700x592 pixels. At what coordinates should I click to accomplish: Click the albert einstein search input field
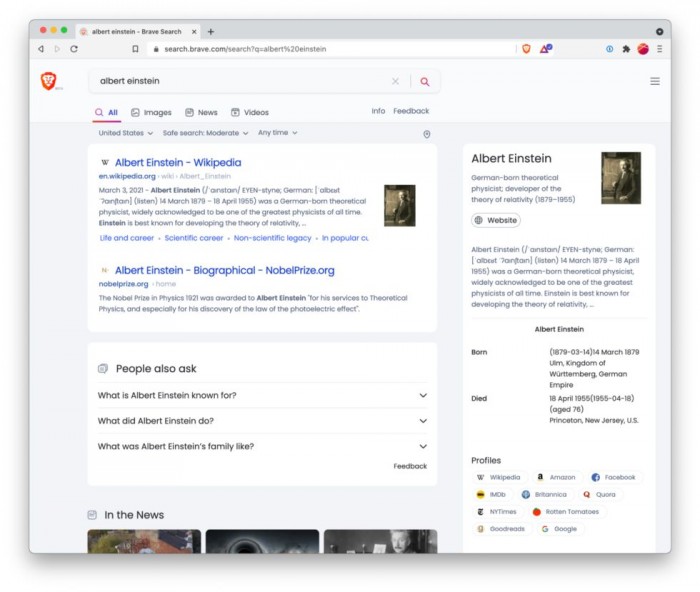240,81
